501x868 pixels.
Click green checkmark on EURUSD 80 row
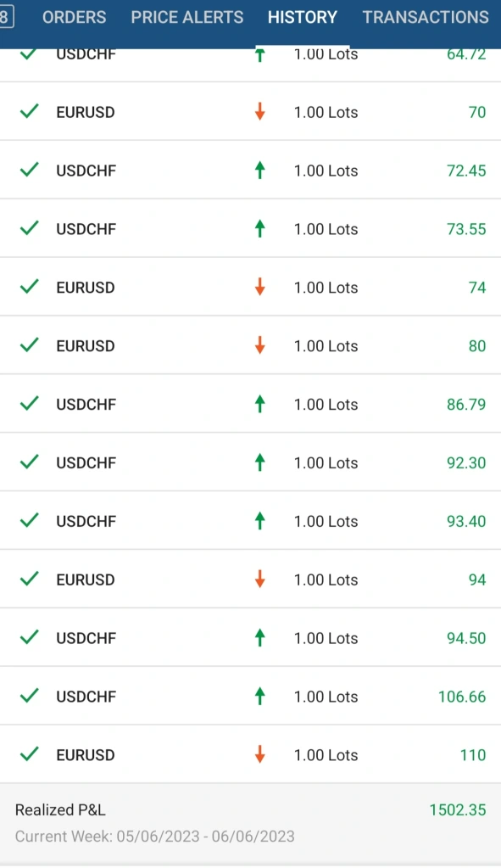click(30, 345)
